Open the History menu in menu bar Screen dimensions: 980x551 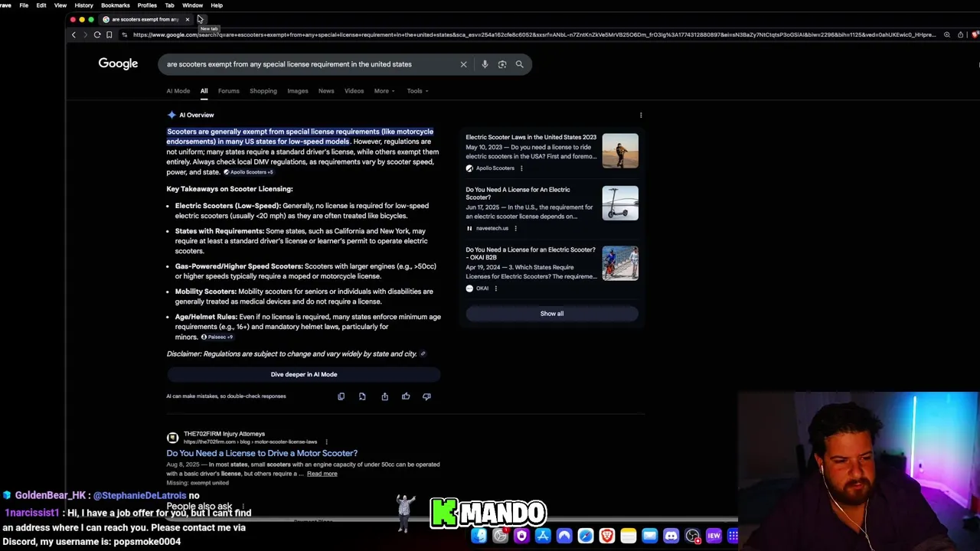click(83, 5)
